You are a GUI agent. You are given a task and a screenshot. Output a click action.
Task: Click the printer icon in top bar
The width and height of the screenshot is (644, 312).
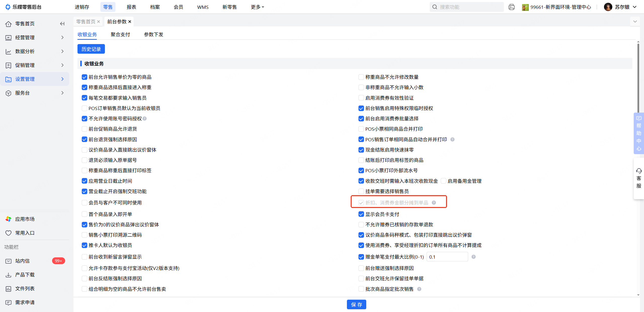click(511, 7)
